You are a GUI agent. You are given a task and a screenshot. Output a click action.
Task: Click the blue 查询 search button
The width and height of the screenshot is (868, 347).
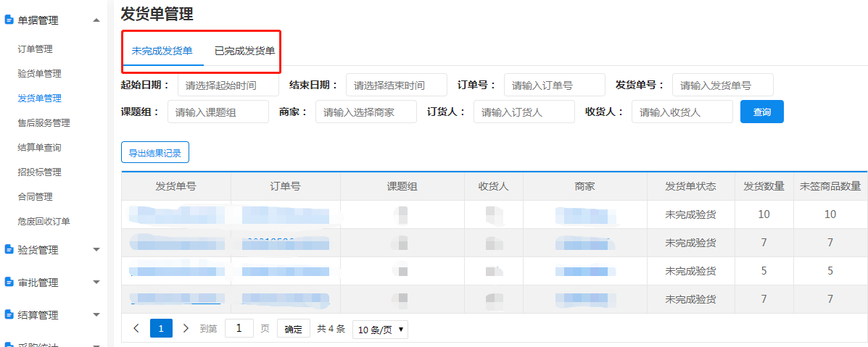click(761, 112)
